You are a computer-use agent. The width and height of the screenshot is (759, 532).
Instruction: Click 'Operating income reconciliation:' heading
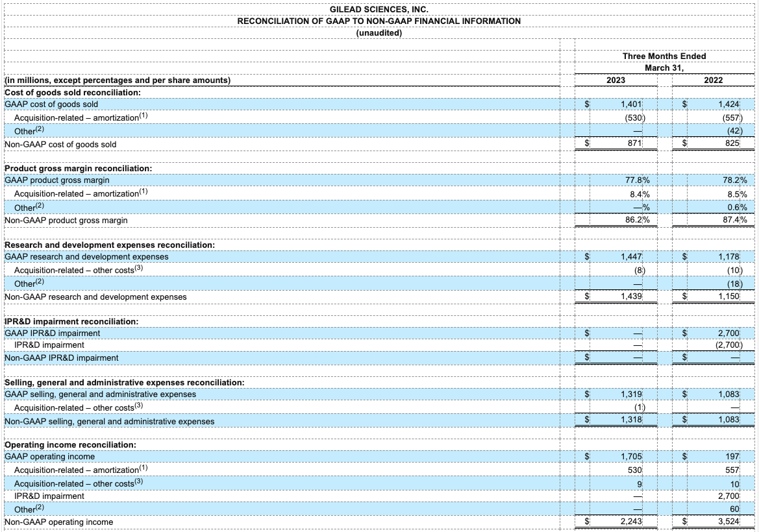click(x=70, y=444)
